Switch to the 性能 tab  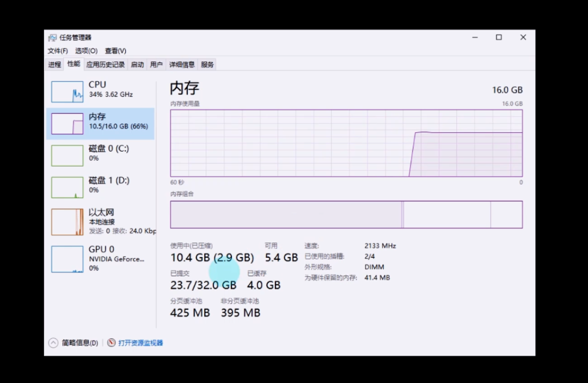click(74, 64)
